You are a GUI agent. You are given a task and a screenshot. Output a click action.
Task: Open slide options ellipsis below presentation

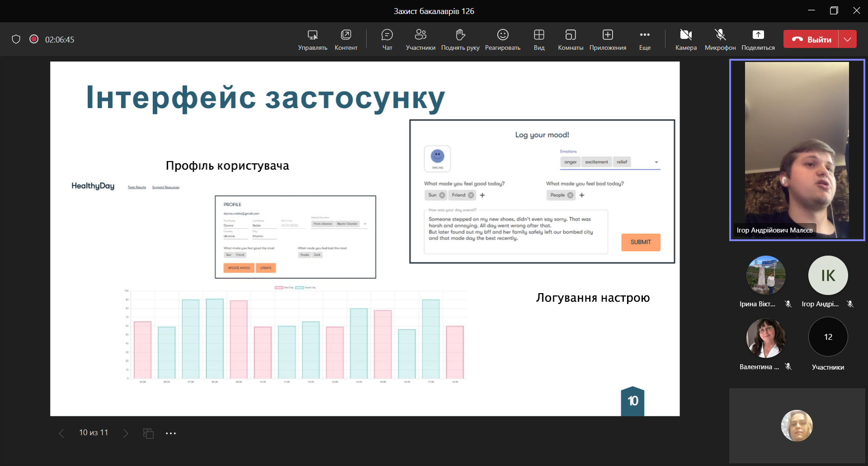pyautogui.click(x=170, y=433)
